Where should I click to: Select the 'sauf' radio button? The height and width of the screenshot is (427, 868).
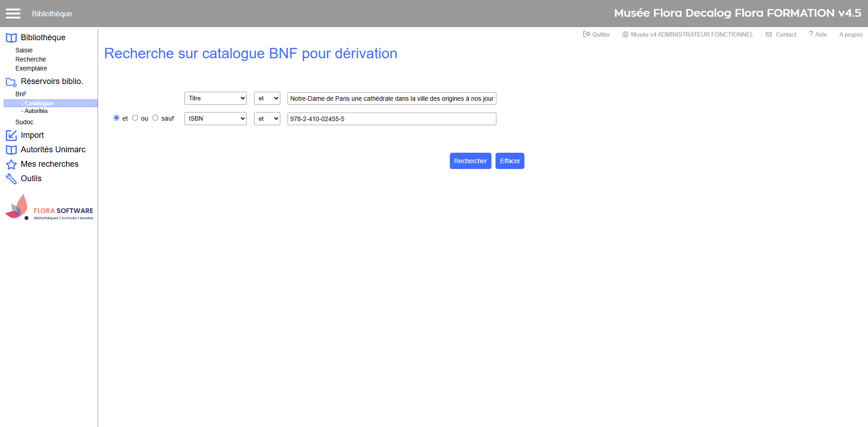point(156,118)
